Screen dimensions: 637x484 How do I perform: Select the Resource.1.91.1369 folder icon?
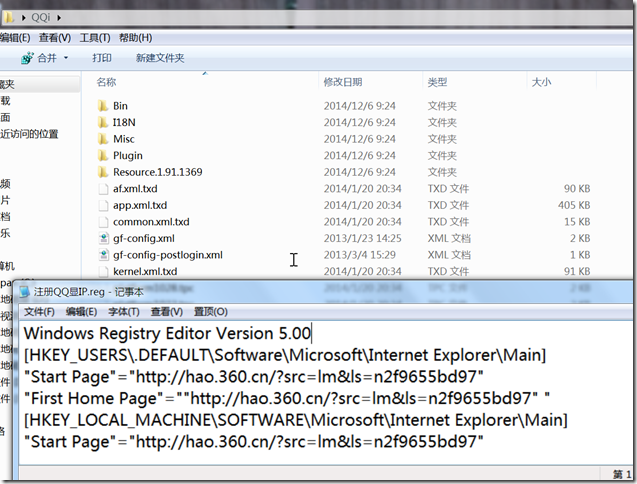coord(103,172)
